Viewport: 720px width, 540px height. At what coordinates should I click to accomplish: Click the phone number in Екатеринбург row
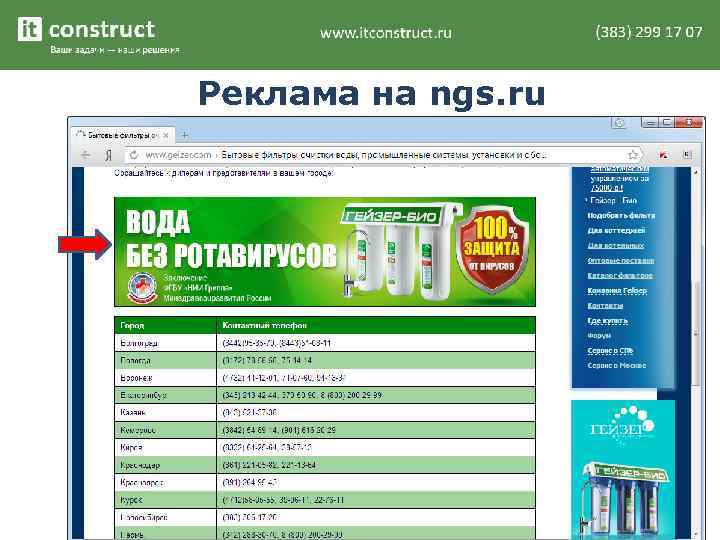[x=302, y=395]
